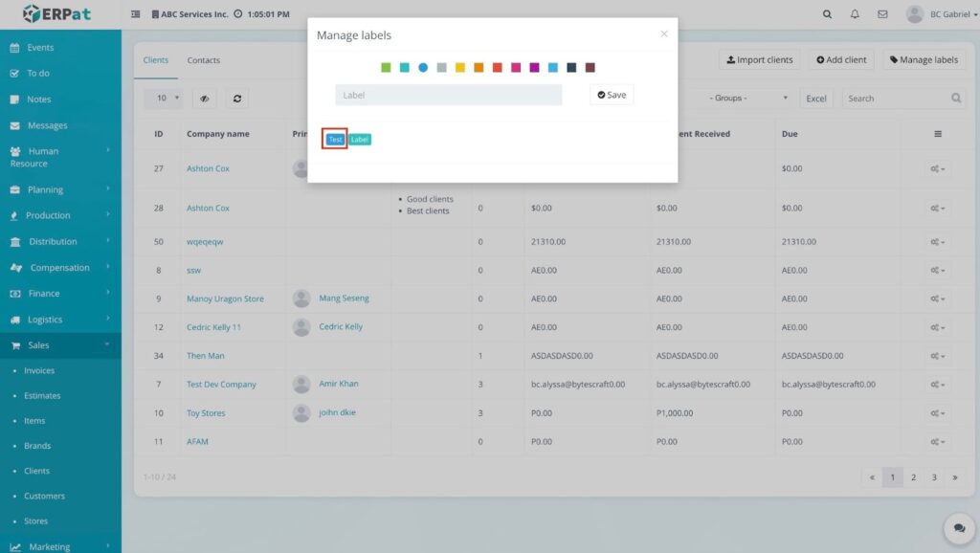This screenshot has height=553, width=980.
Task: Click the search magnifier icon in header
Action: [x=827, y=14]
